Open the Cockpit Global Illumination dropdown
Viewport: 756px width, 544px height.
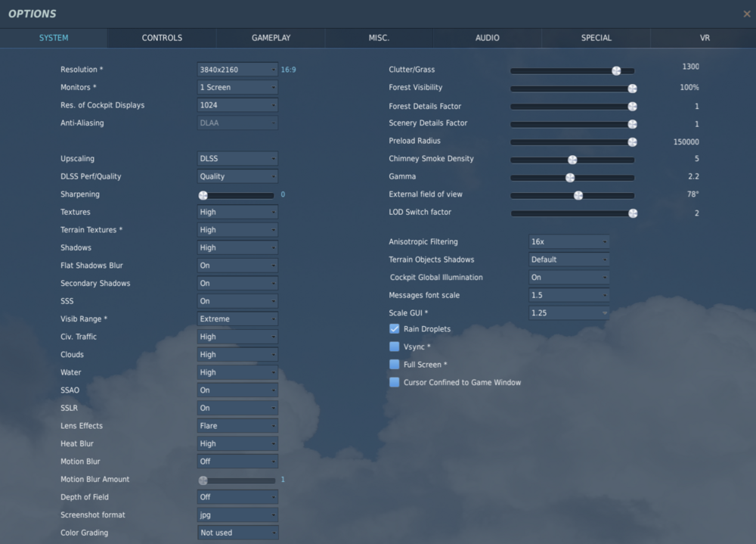[569, 278]
